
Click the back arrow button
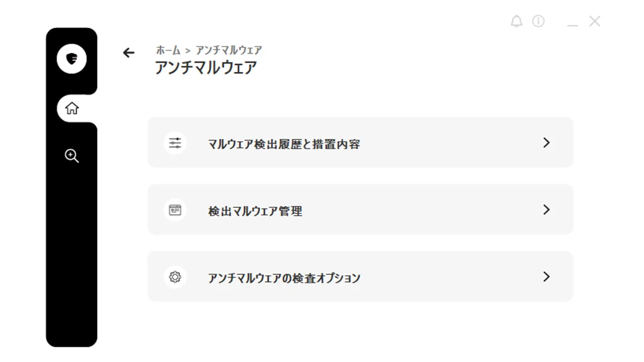pyautogui.click(x=129, y=52)
